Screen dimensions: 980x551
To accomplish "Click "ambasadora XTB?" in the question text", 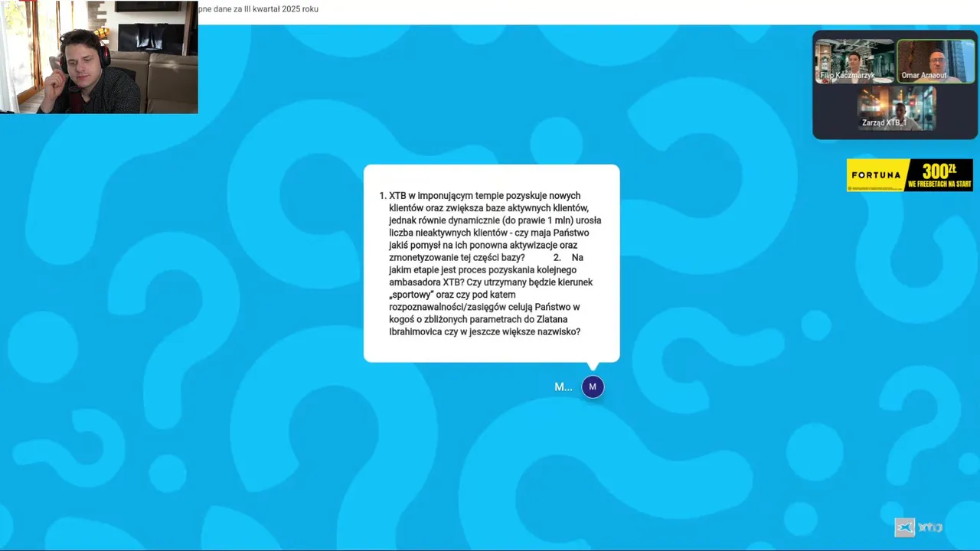I will click(x=425, y=282).
